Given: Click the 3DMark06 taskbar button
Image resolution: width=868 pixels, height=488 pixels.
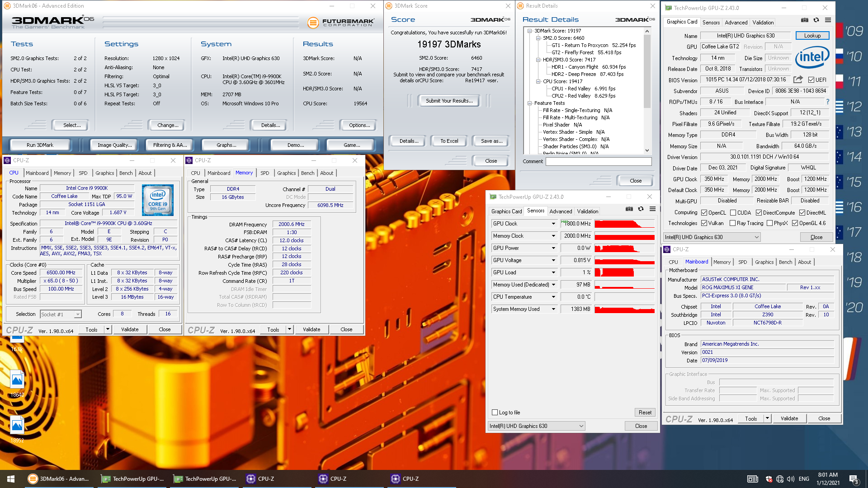Looking at the screenshot, I should pos(59,479).
